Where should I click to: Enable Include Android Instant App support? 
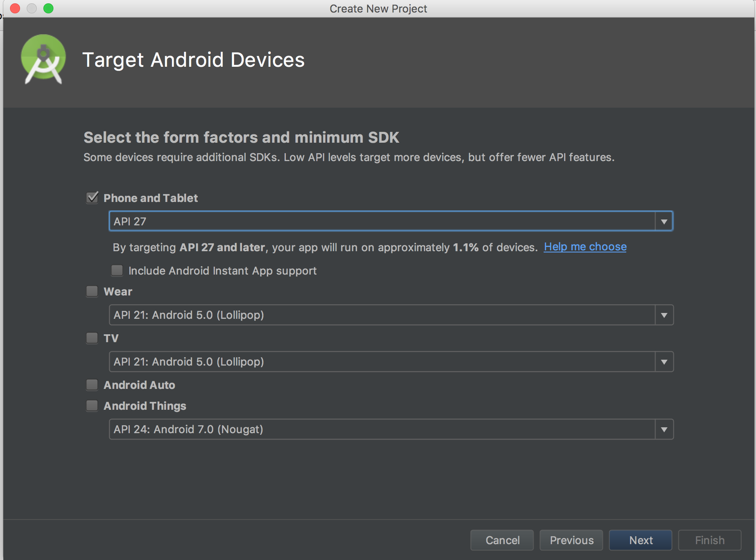pos(117,270)
